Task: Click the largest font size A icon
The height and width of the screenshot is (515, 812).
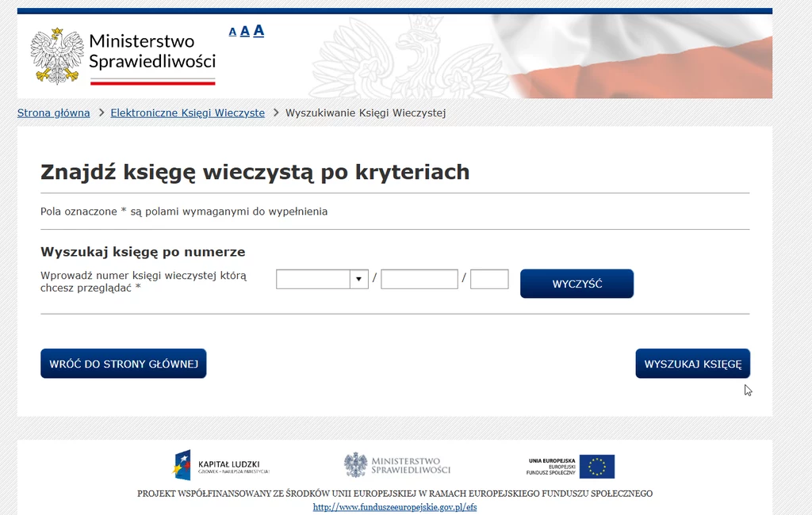Action: pyautogui.click(x=259, y=31)
